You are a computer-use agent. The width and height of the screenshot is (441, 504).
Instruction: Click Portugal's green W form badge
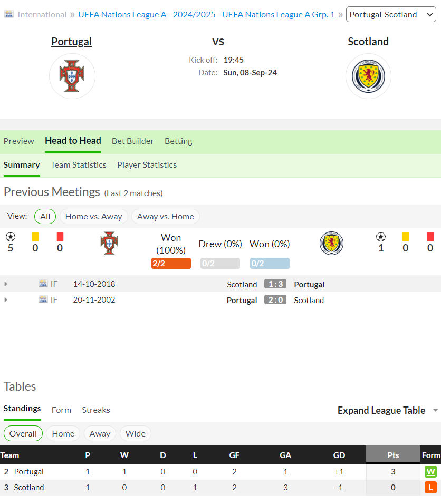click(430, 471)
